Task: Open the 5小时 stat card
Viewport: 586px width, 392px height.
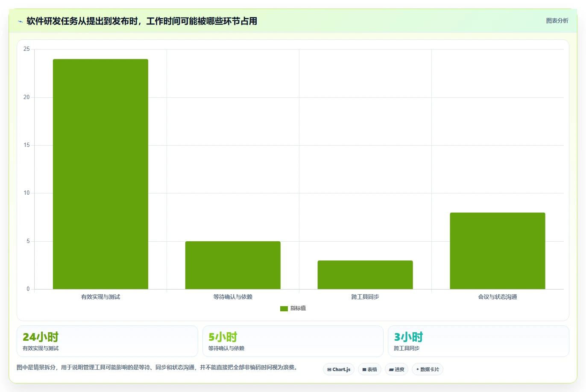Action: coord(293,341)
